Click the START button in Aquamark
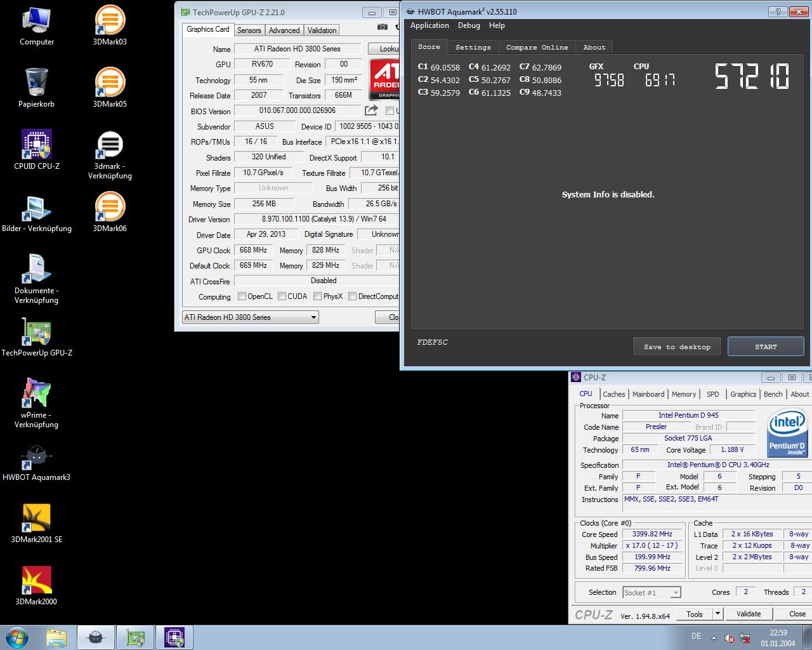 click(766, 347)
